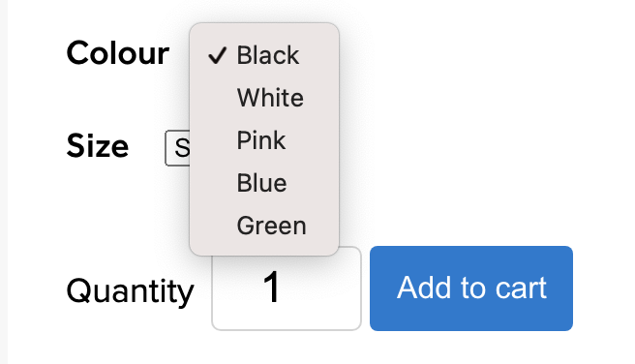This screenshot has width=635, height=364.
Task: Dismiss dropdown by clicking blank area above Add to cart
Action: [471, 162]
